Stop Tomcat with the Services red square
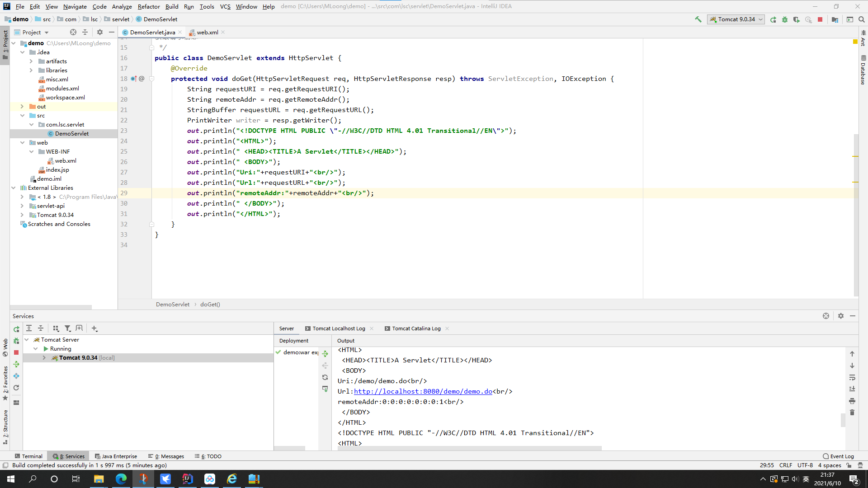This screenshot has height=488, width=868. (x=16, y=352)
